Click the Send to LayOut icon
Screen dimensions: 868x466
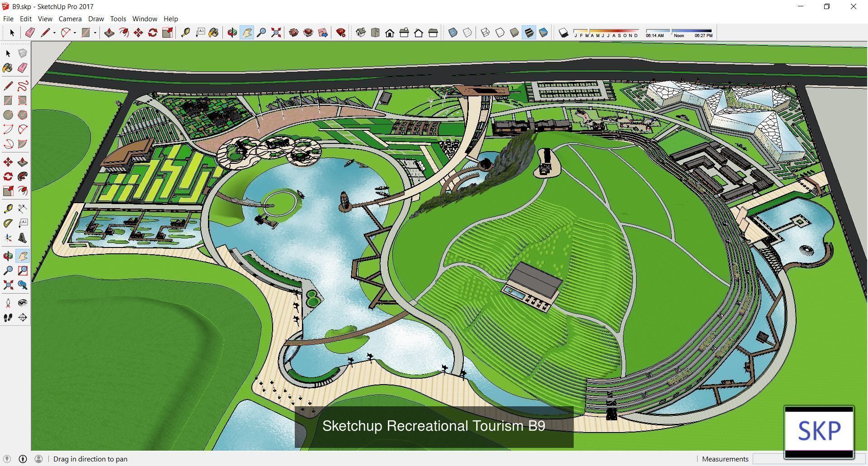tap(323, 33)
